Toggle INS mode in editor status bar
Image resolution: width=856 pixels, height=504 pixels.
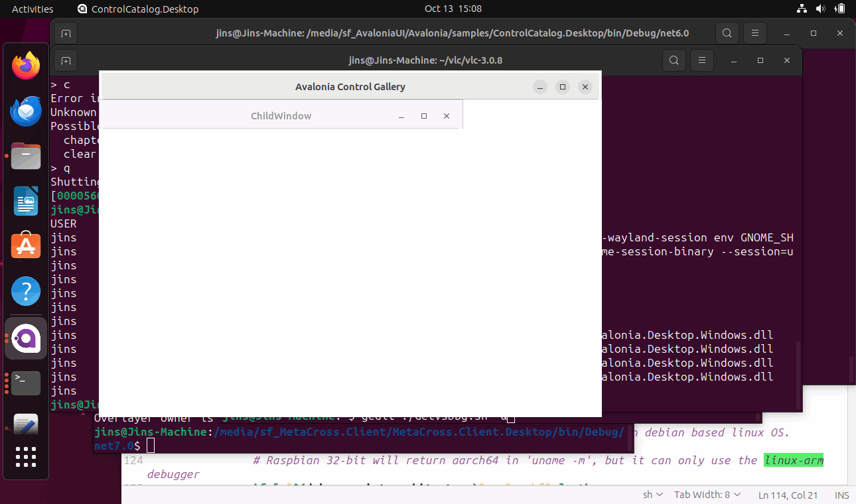pyautogui.click(x=841, y=495)
